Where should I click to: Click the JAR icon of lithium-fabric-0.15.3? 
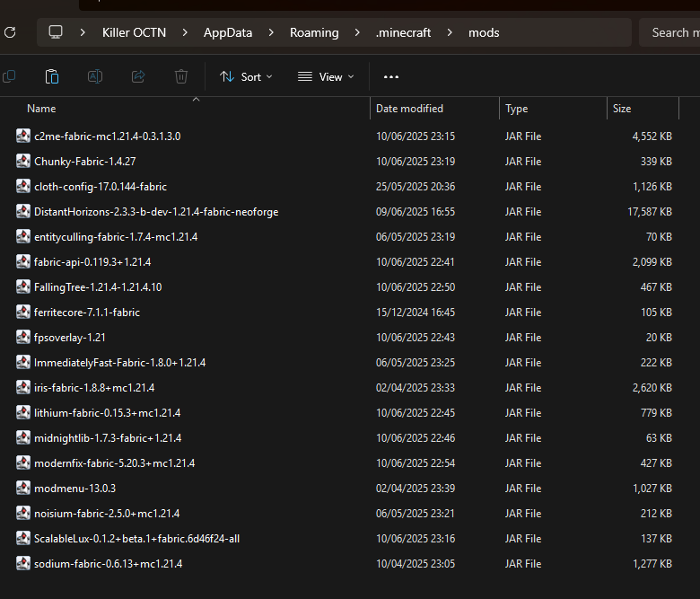(23, 413)
